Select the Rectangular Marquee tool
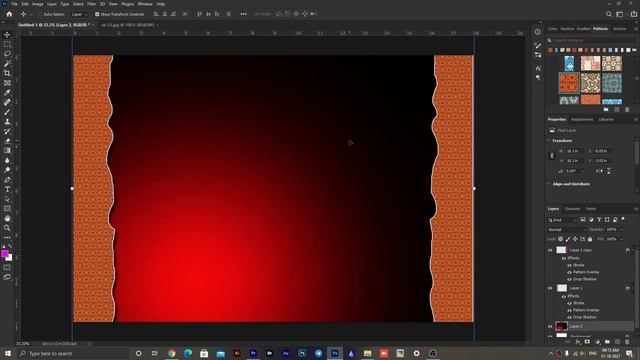The width and height of the screenshot is (640, 360). (x=7, y=44)
